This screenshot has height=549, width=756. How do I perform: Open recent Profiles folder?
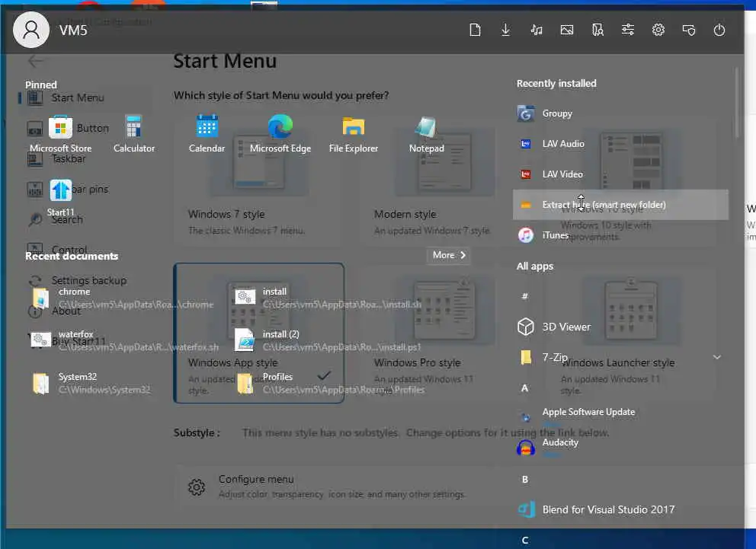[x=330, y=383]
